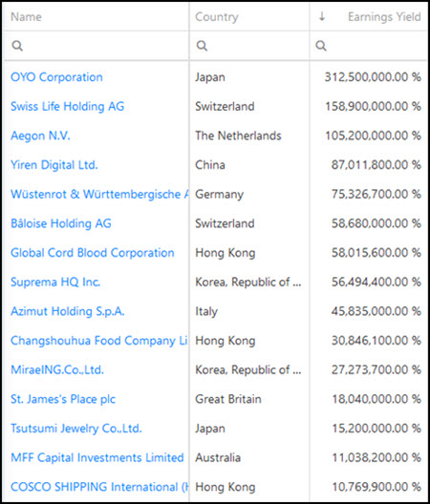Open Azimut Holding S.p.A. link
The width and height of the screenshot is (430, 504).
(x=68, y=311)
